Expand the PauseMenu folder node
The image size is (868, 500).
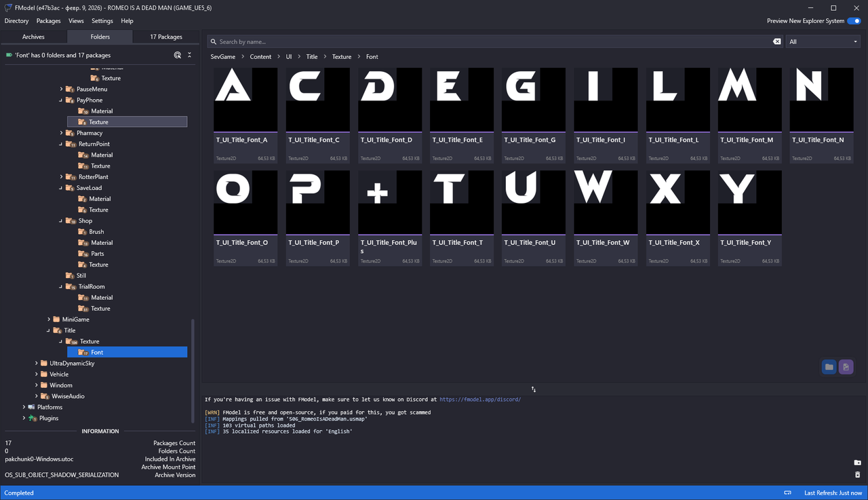pos(61,89)
